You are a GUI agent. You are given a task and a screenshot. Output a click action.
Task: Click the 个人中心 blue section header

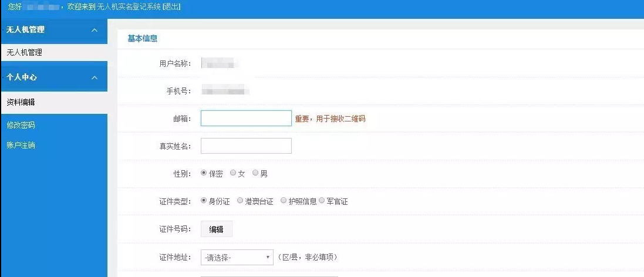click(x=47, y=77)
